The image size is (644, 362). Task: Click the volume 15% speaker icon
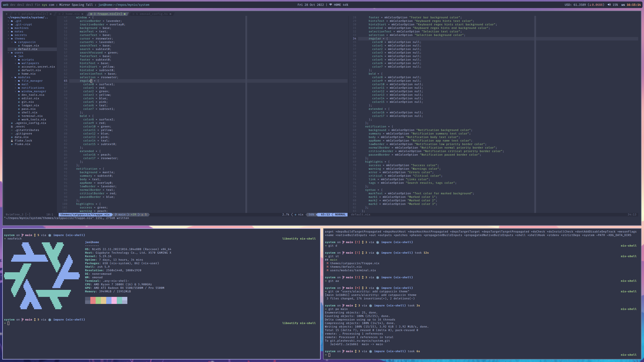[x=609, y=5]
